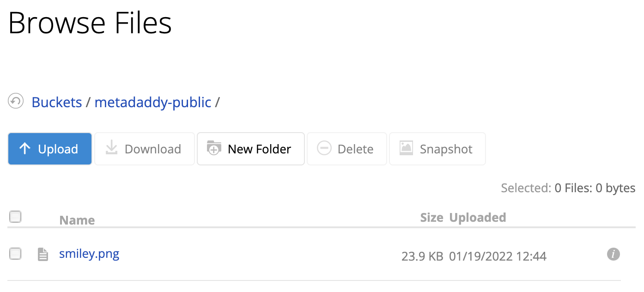Click the circular back arrow icon

(x=15, y=101)
